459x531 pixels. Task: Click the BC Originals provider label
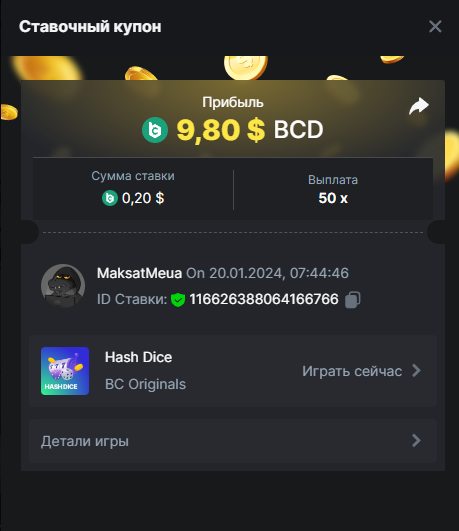click(x=145, y=384)
